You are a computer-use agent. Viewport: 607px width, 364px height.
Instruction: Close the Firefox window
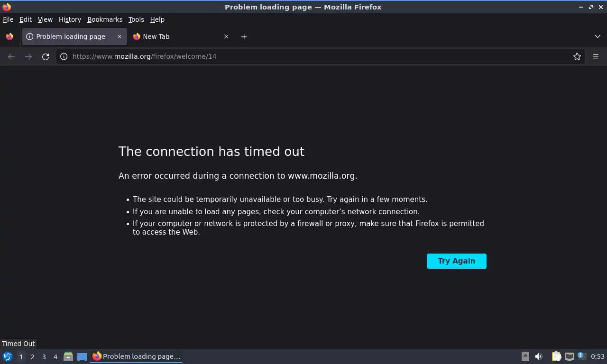[600, 7]
